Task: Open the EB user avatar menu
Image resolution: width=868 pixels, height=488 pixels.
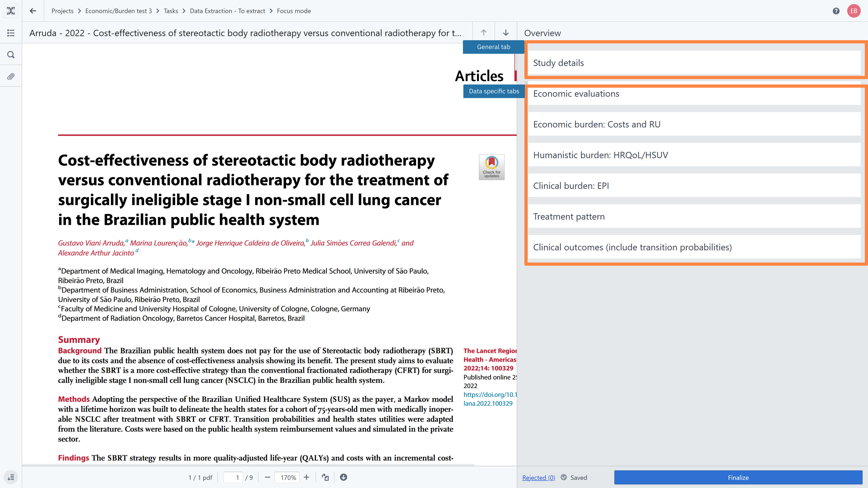Action: [x=854, y=11]
